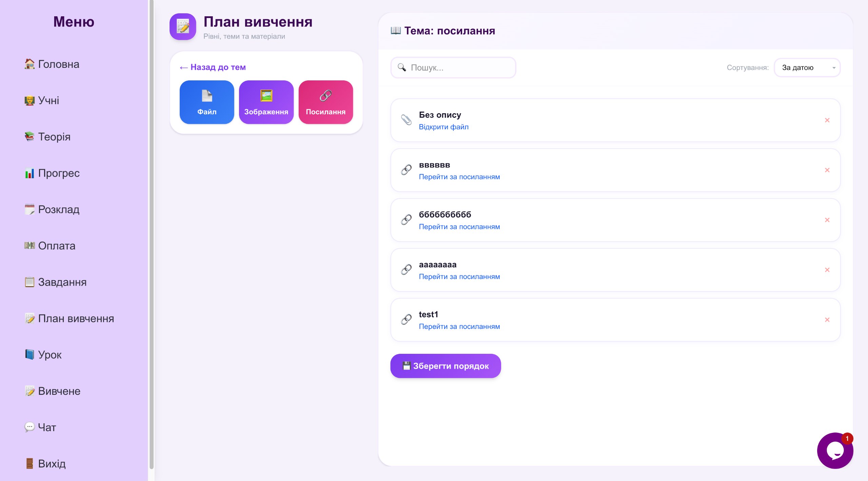Click the memo icon beside Вивчене
The width and height of the screenshot is (868, 481).
coord(29,391)
